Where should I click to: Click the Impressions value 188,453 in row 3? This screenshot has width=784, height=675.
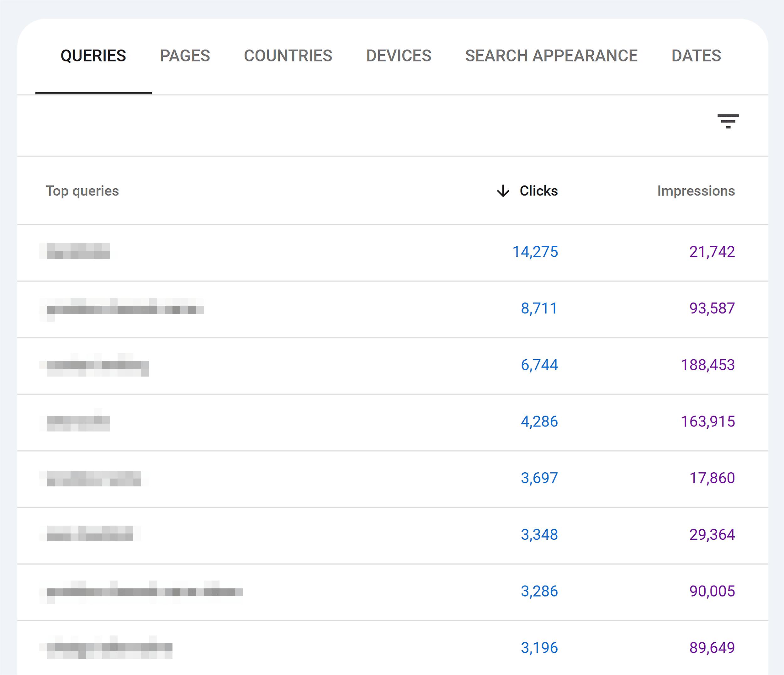707,365
